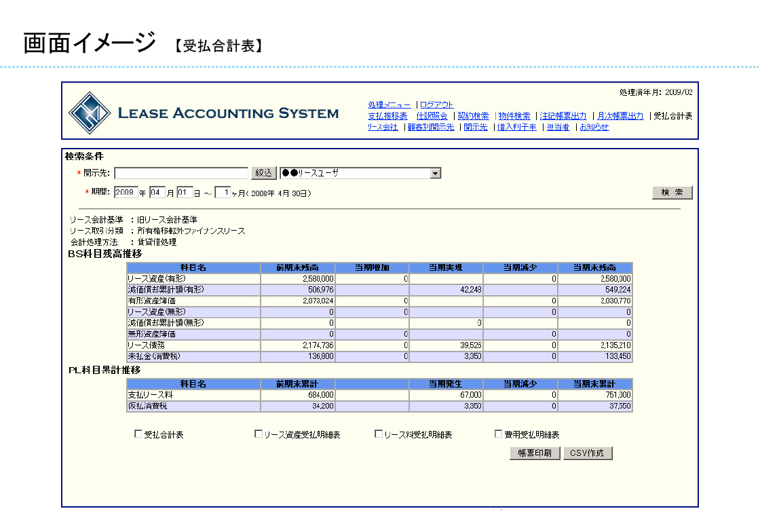This screenshot has width=760, height=532.
Task: Select the 有形資産簿価 row label
Action: (x=152, y=301)
